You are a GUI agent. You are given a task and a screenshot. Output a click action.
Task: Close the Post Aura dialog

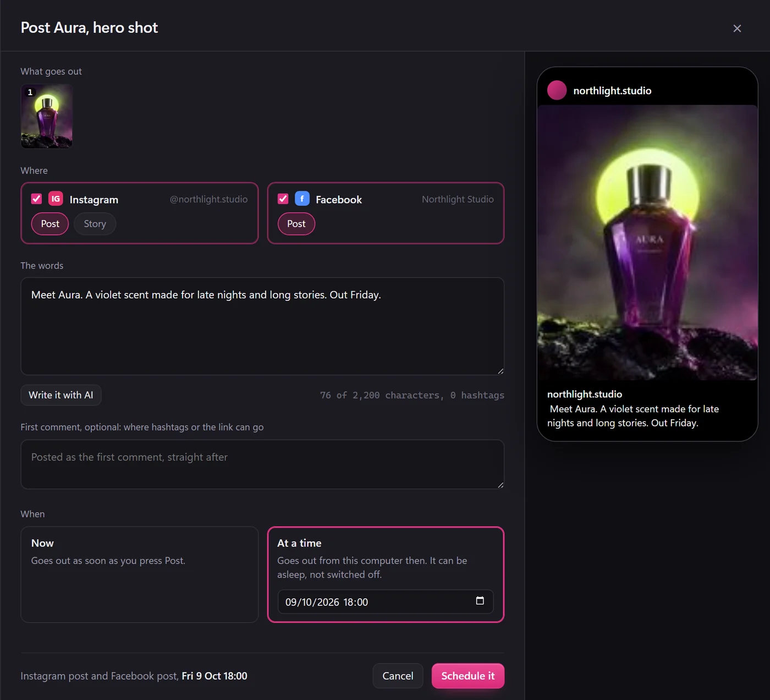pos(737,28)
